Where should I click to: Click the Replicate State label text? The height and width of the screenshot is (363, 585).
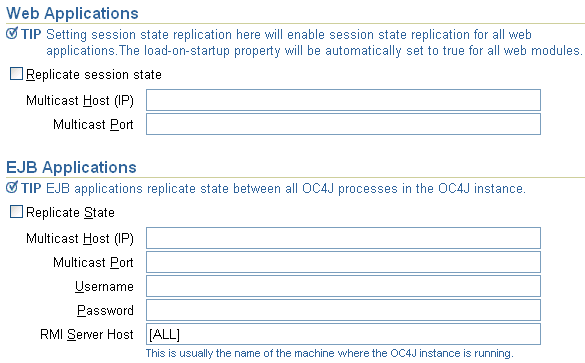70,212
